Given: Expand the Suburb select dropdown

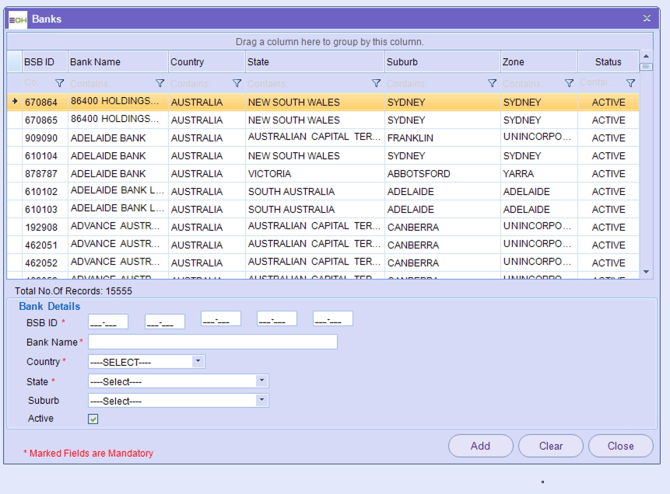Looking at the screenshot, I should pyautogui.click(x=262, y=400).
